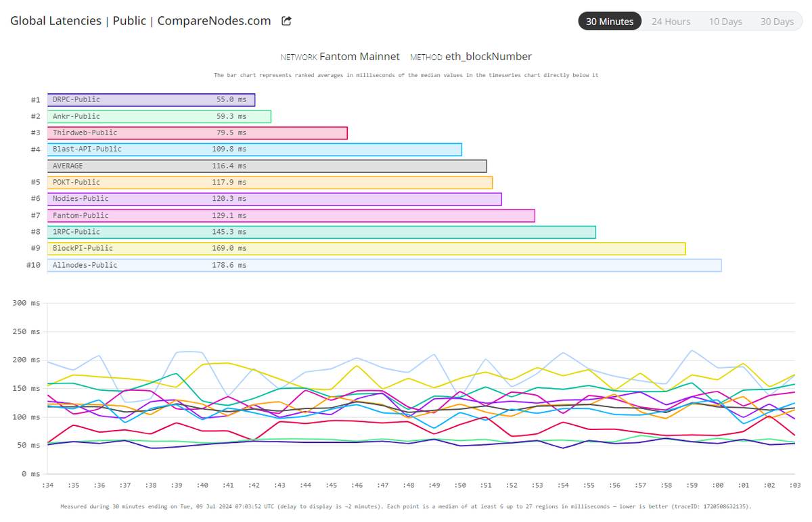The height and width of the screenshot is (522, 812).
Task: Click the 55.0 ms value
Action: (231, 99)
